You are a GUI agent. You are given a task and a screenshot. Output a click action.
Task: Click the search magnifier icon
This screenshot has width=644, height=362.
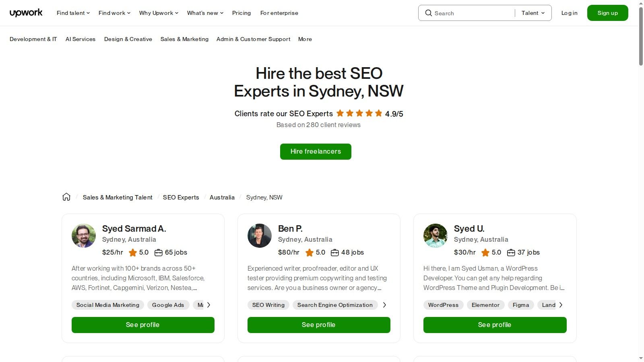click(429, 13)
